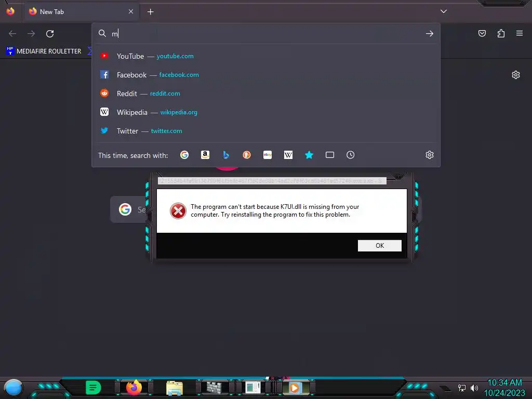532x399 pixels.
Task: Search this time with eBay
Action: 268,155
